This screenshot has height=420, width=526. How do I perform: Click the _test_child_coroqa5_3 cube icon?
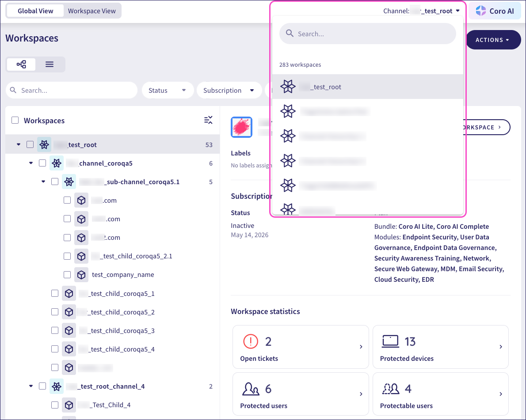(x=69, y=330)
